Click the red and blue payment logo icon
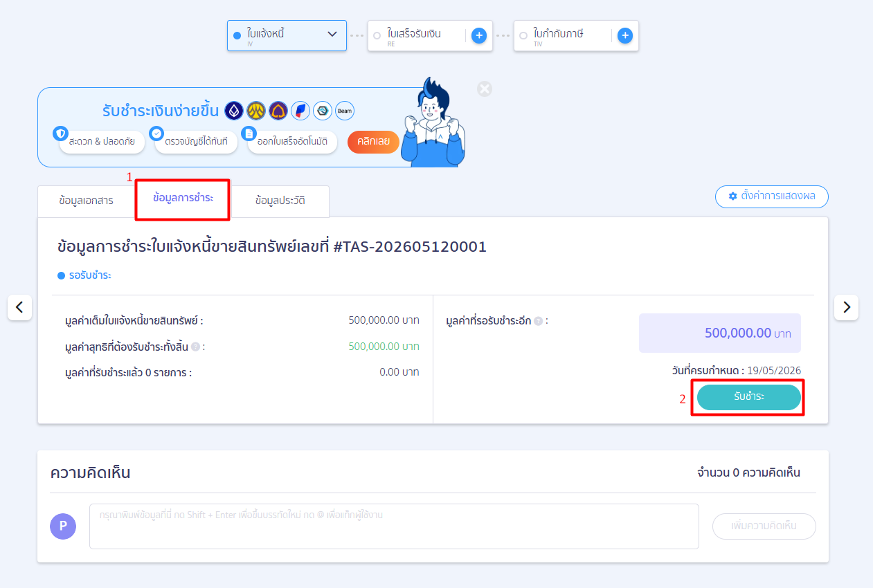 pyautogui.click(x=300, y=111)
